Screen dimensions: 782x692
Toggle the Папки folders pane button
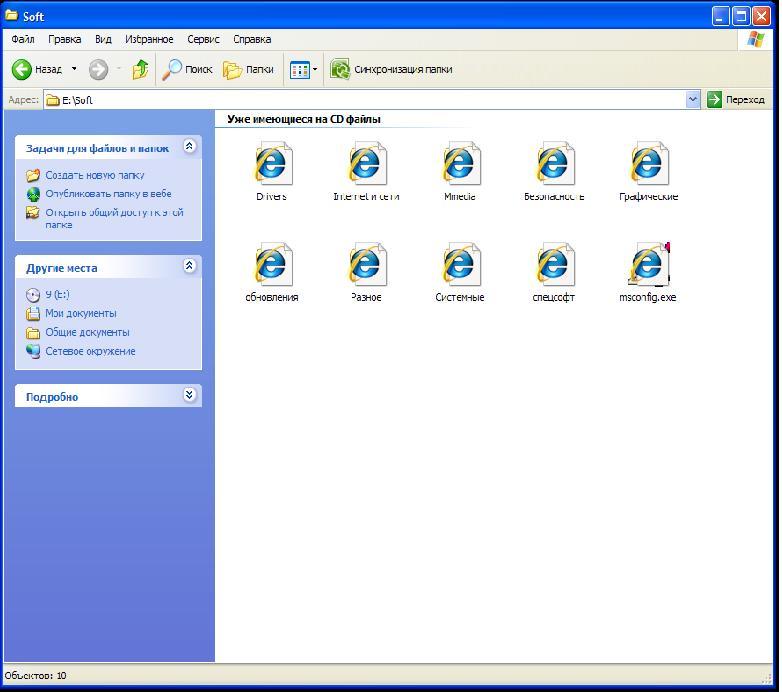click(248, 69)
